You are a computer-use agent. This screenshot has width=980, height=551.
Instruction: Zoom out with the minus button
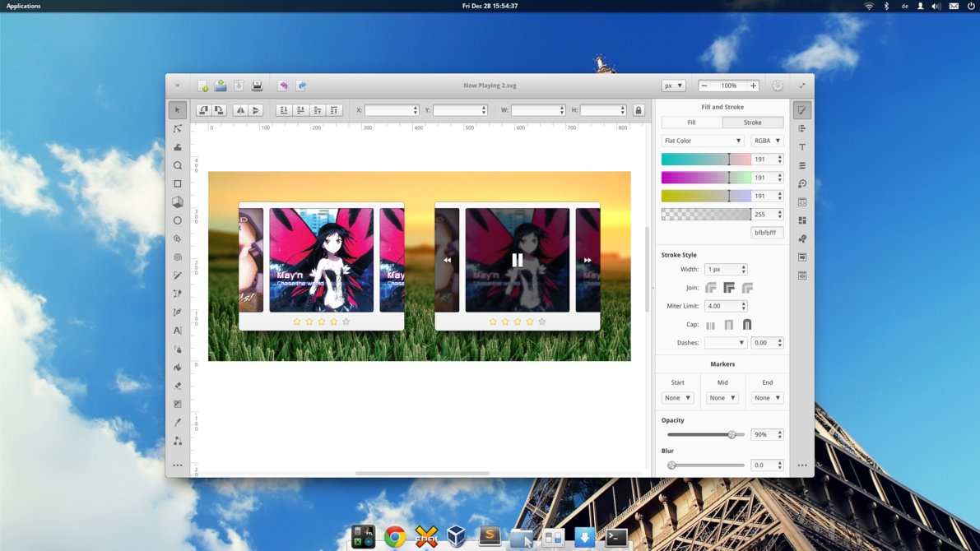(704, 86)
